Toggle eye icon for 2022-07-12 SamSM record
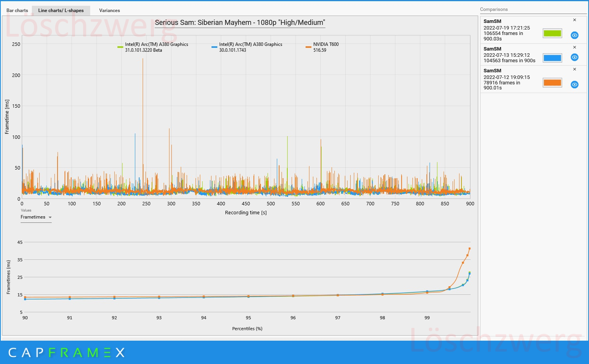 click(574, 84)
